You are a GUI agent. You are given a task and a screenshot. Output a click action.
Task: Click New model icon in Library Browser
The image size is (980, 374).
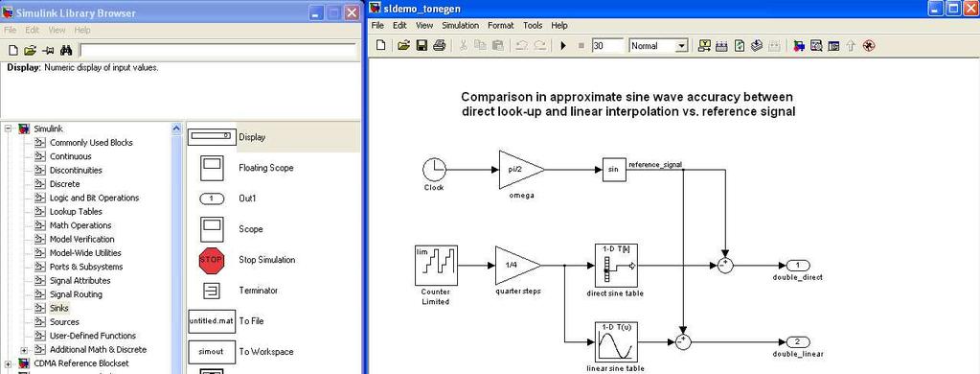[x=12, y=51]
